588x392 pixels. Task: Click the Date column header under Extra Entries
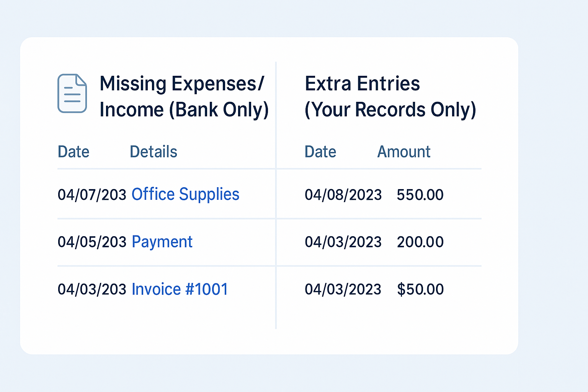click(x=320, y=152)
